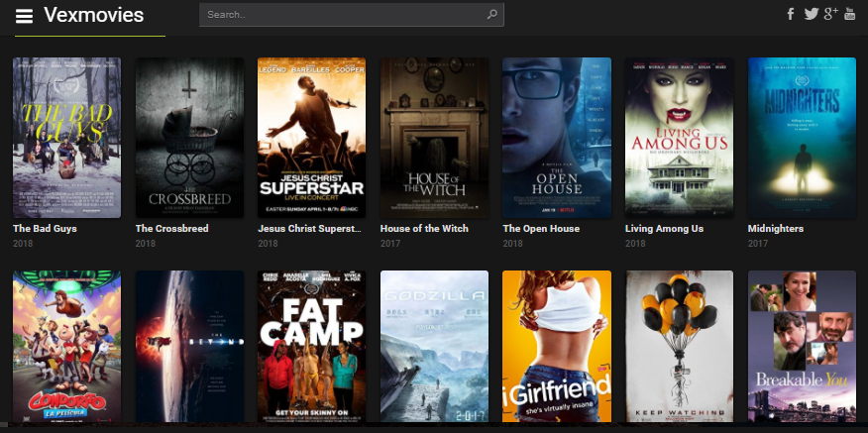Open the YouTube social icon
This screenshot has width=868, height=433.
850,14
